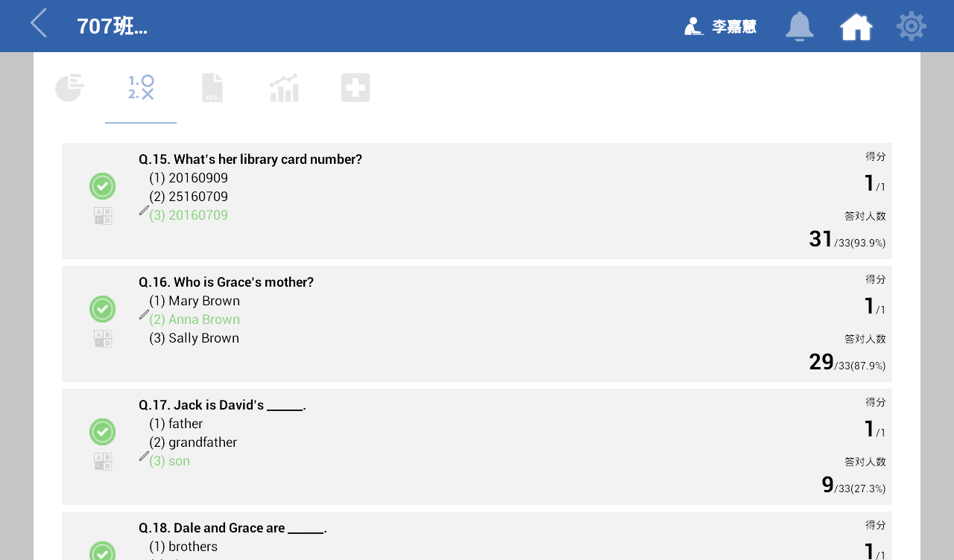Open the answer sheet document tab
Image resolution: width=954 pixels, height=560 pixels.
212,88
